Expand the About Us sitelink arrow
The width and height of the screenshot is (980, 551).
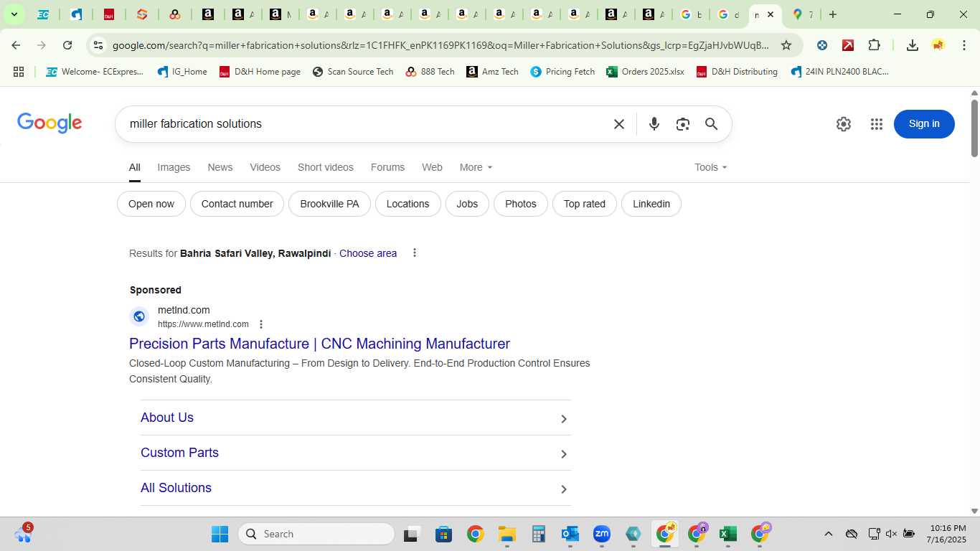[x=564, y=419]
